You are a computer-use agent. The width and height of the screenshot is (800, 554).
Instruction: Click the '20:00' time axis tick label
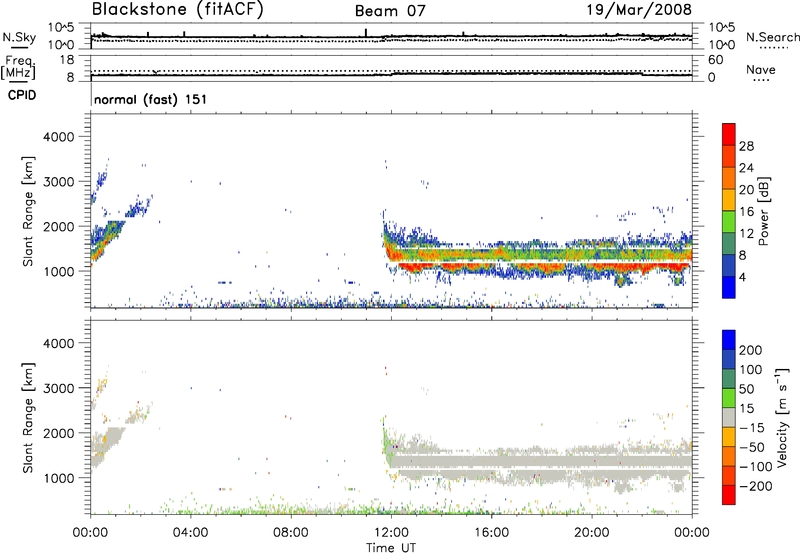(x=591, y=533)
